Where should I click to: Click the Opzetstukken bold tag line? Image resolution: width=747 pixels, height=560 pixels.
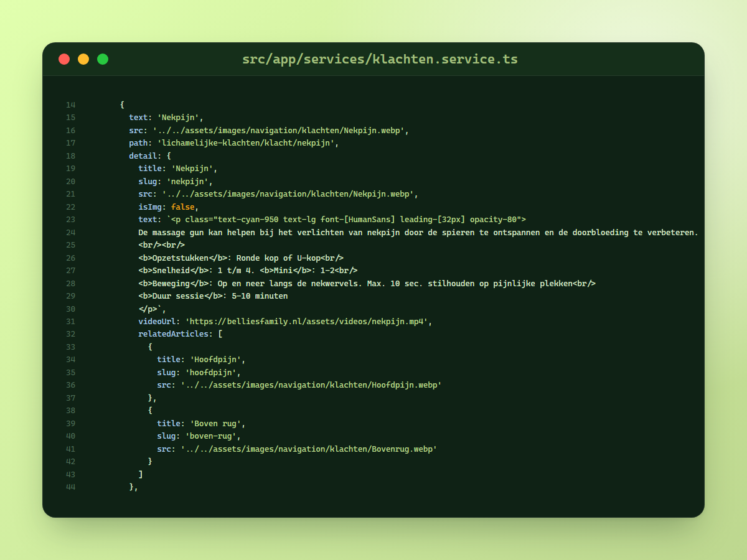coord(241,258)
